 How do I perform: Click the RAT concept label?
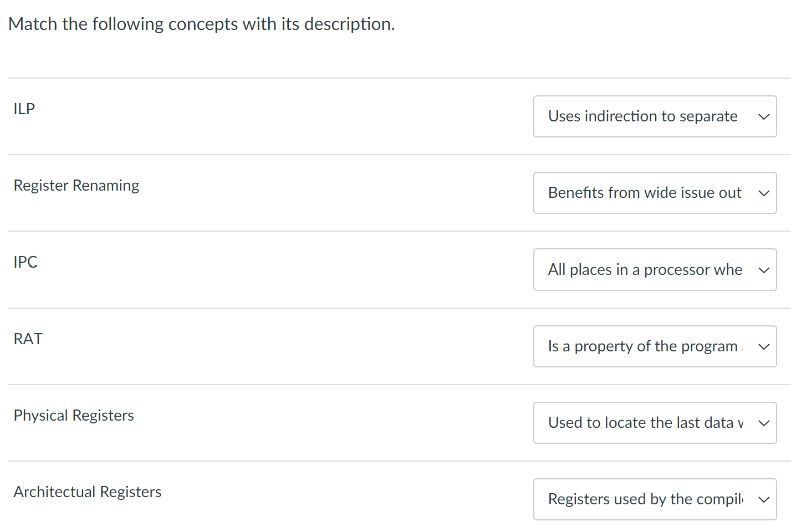coord(28,339)
